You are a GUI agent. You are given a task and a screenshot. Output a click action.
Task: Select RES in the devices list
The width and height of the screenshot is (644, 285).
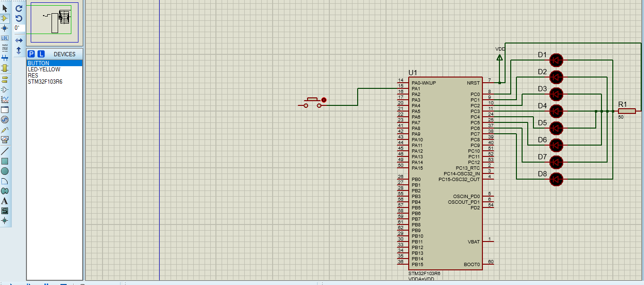(x=54, y=76)
